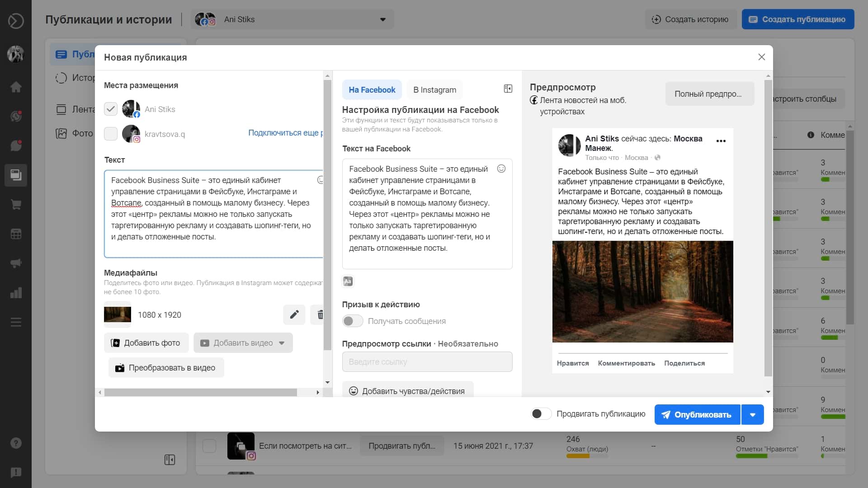Open Фото section in background sidebar
868x488 pixels.
point(75,133)
